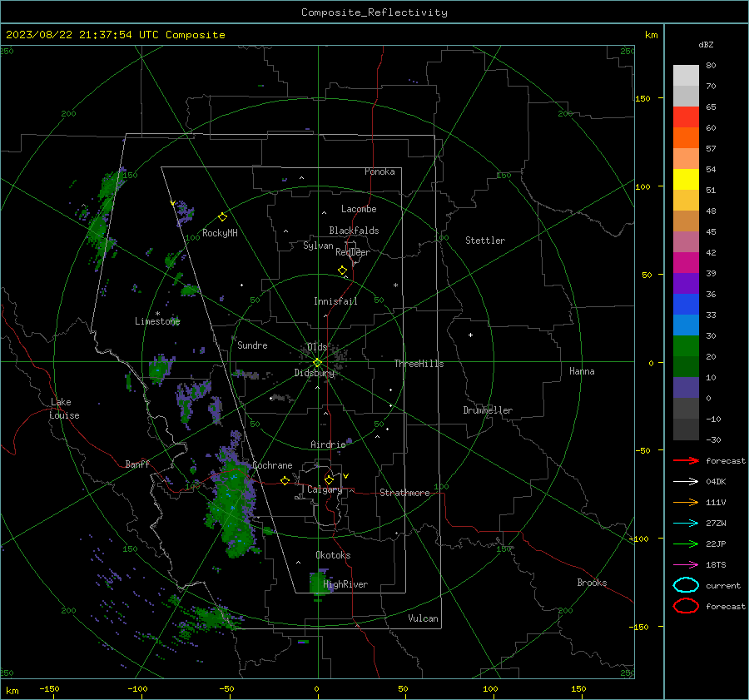Click the 0 dBZ purple color swatch
This screenshot has height=700, width=749.
click(x=686, y=387)
